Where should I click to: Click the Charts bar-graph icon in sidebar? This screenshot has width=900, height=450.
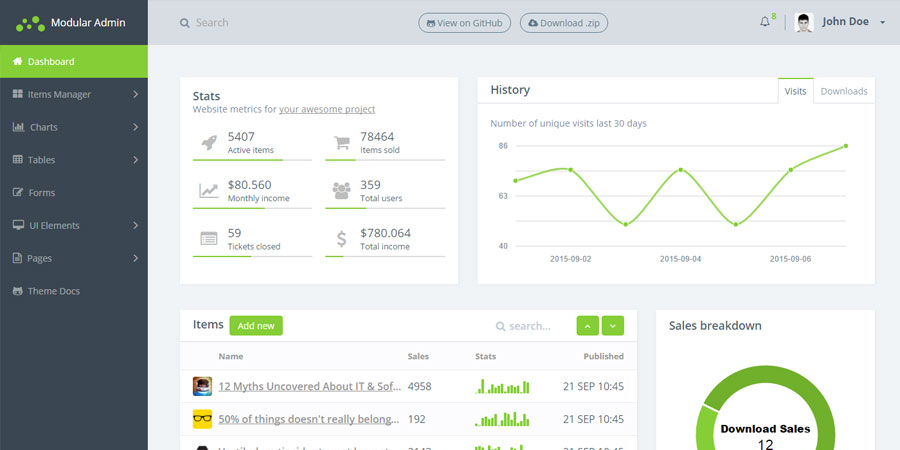click(18, 127)
